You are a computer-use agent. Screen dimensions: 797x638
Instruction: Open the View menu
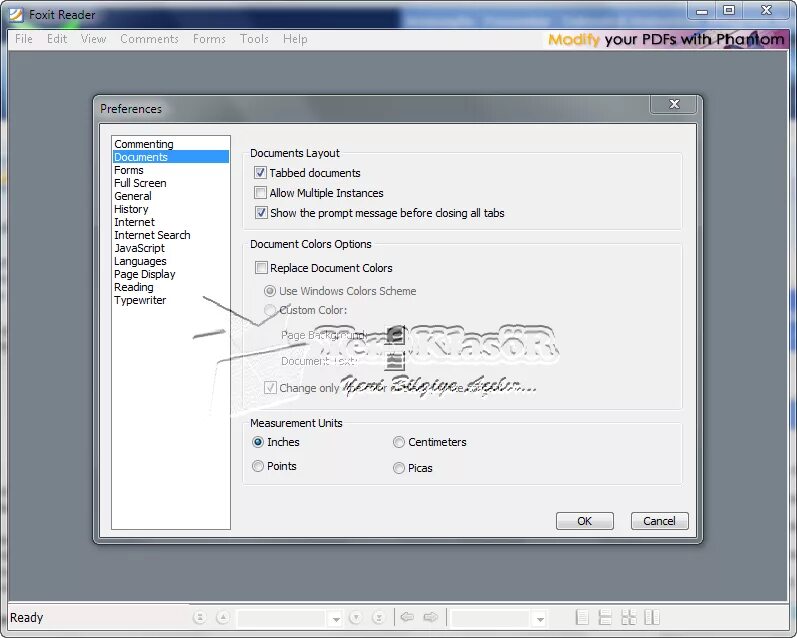[x=94, y=39]
